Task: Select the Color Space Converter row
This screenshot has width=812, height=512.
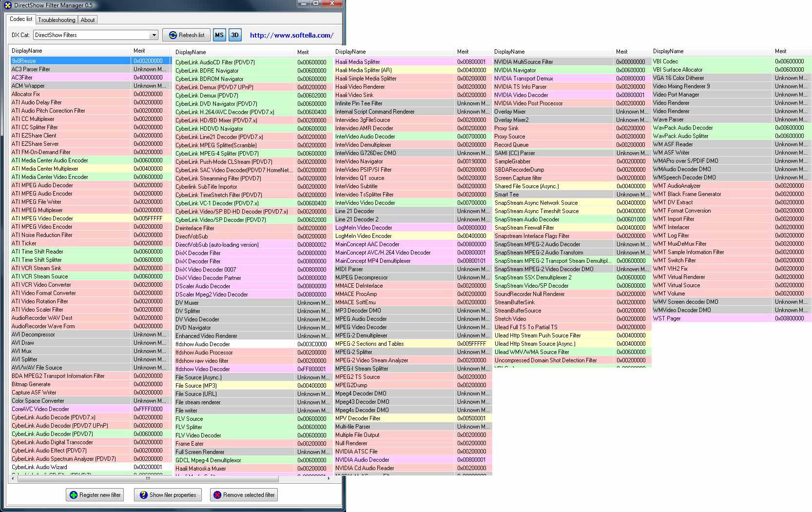Action: pyautogui.click(x=91, y=401)
